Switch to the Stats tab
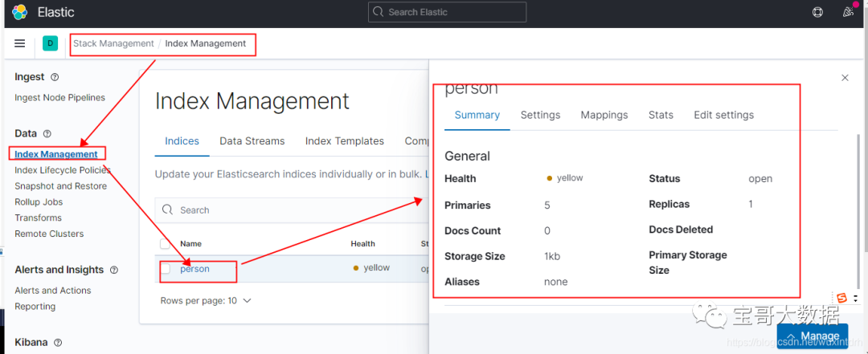Viewport: 868px width, 354px height. point(661,115)
